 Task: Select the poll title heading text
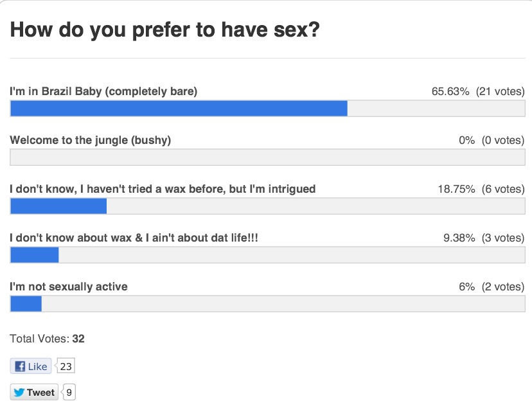(165, 30)
